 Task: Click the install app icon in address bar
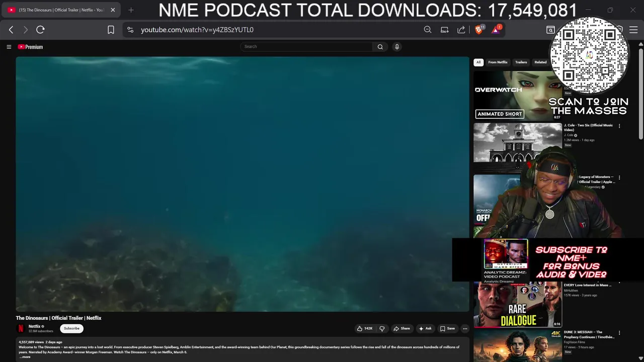pos(444,30)
